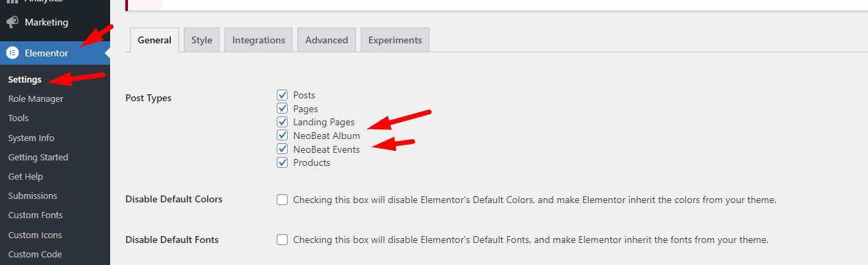Go to System Info page
The image size is (868, 265).
pyautogui.click(x=31, y=138)
